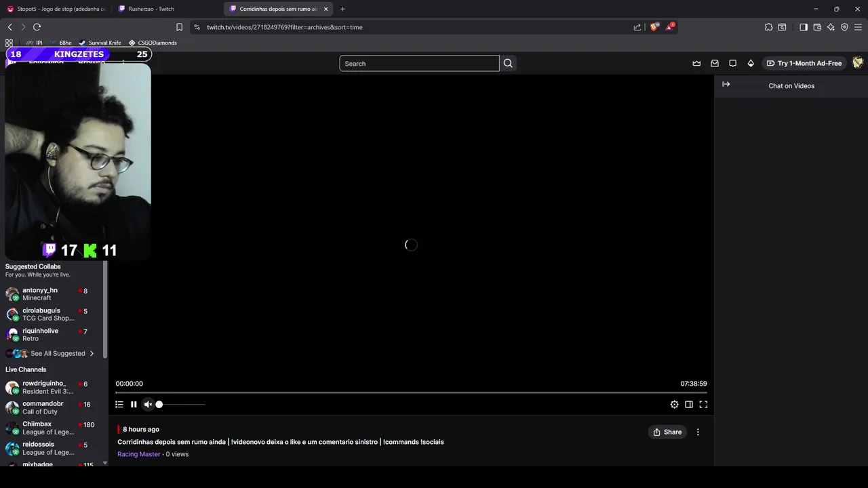Viewport: 868px width, 488px height.
Task: Open the 68he bookmark
Action: click(x=60, y=43)
